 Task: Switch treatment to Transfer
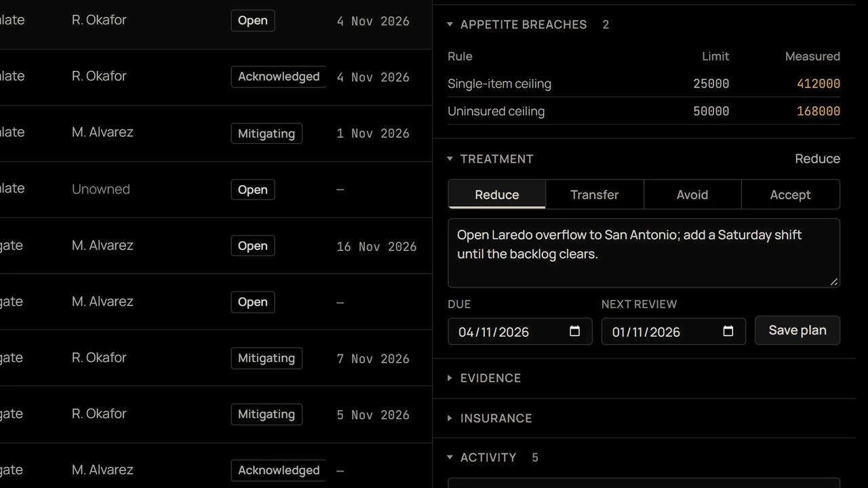595,195
